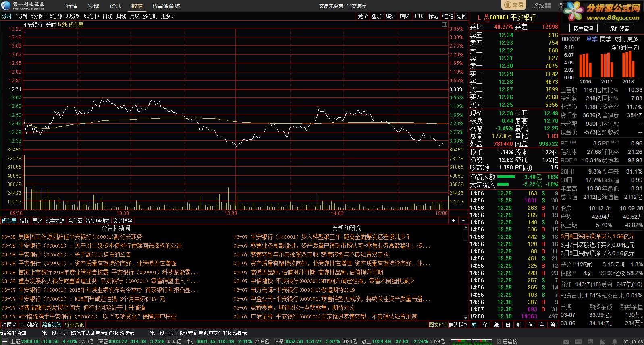Open the 系统 grid layout icon
The image size is (644, 345).
point(547,6)
